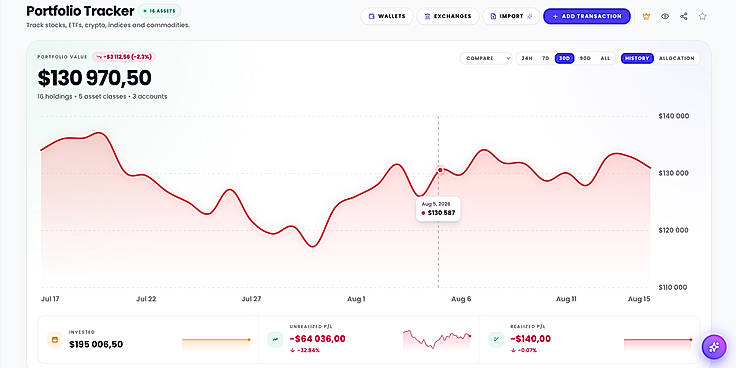Click the 16 holdings summary text

pyautogui.click(x=102, y=97)
